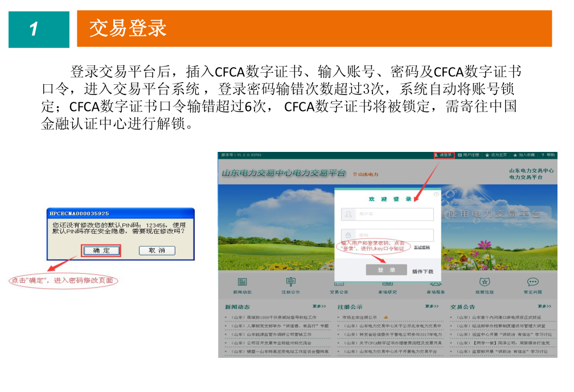Open the 常见问题 chat bubble icon
Image resolution: width=574 pixels, height=392 pixels.
click(532, 282)
